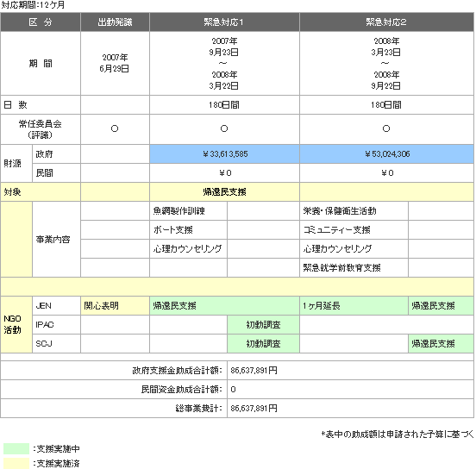Screen dimensions: 476x469
Task: Select the '区 分' column header
Action: pos(41,22)
